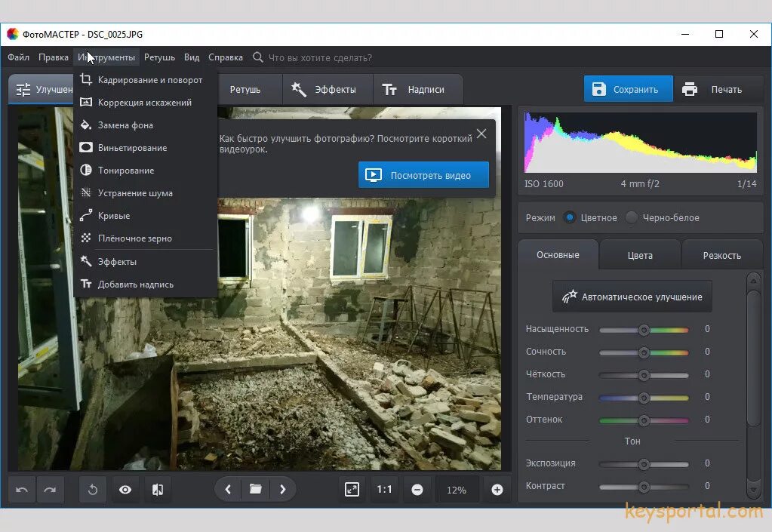Click the settings panel scrollbar down arrow
Viewport: 772px width, 532px height.
point(753,489)
